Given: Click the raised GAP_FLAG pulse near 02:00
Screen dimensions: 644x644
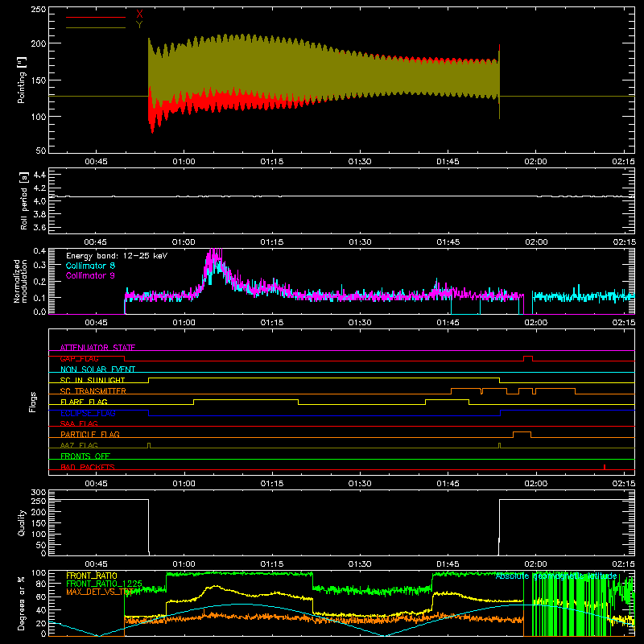Looking at the screenshot, I should pos(528,358).
